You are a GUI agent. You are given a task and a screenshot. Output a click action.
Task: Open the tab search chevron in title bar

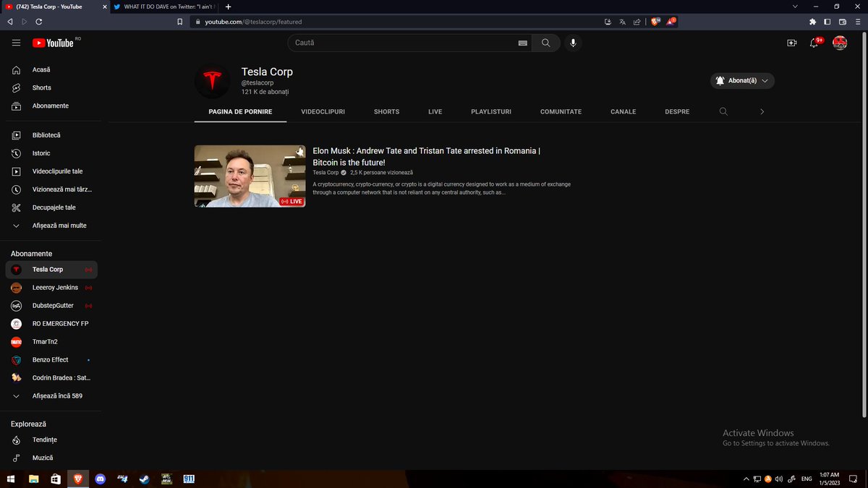point(795,7)
